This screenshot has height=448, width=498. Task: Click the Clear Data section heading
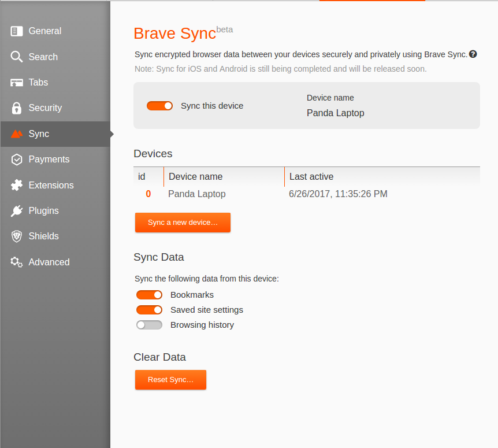click(x=160, y=357)
